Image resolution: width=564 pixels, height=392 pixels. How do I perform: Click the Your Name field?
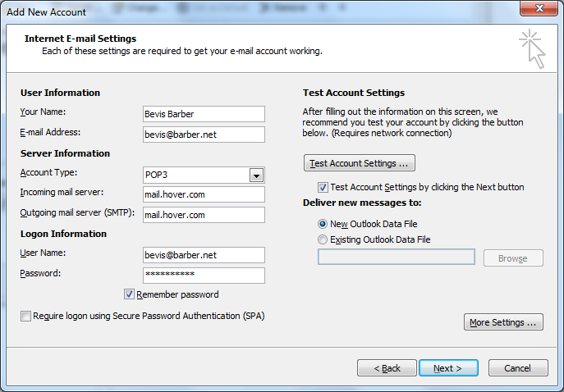point(204,114)
